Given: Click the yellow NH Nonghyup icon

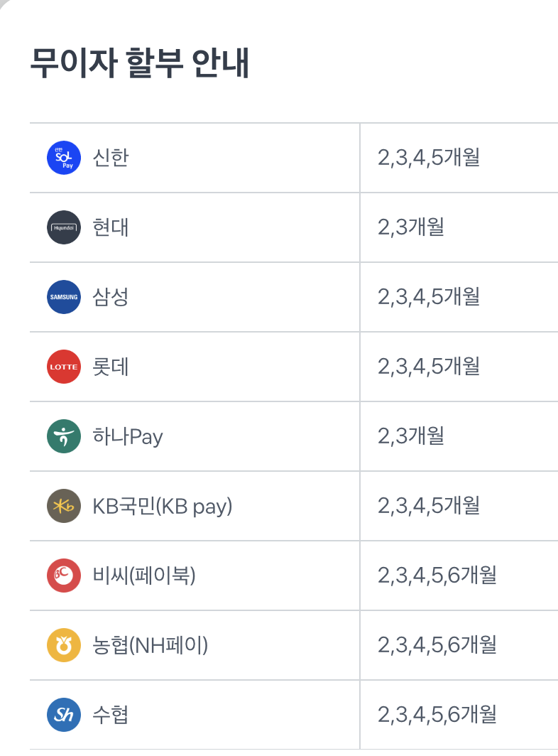Looking at the screenshot, I should point(64,645).
